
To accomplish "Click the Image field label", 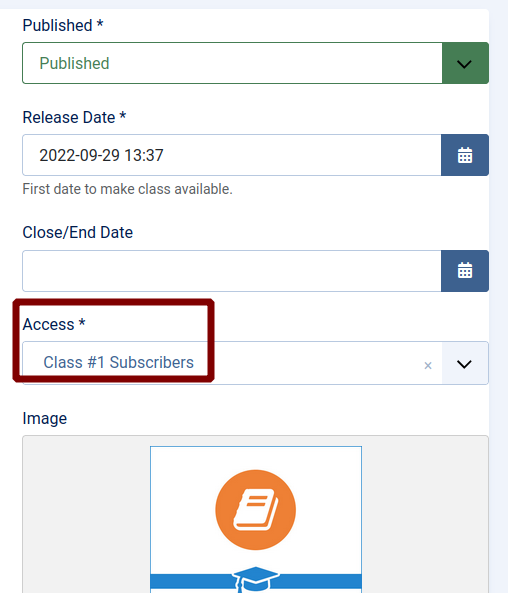I will tap(45, 418).
